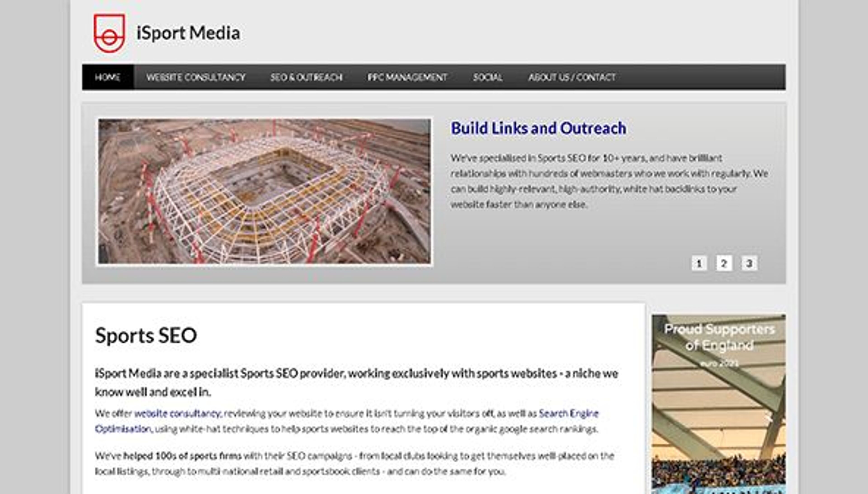Screen dimensions: 868x494
Task: Open the Home menu item
Action: (x=108, y=77)
